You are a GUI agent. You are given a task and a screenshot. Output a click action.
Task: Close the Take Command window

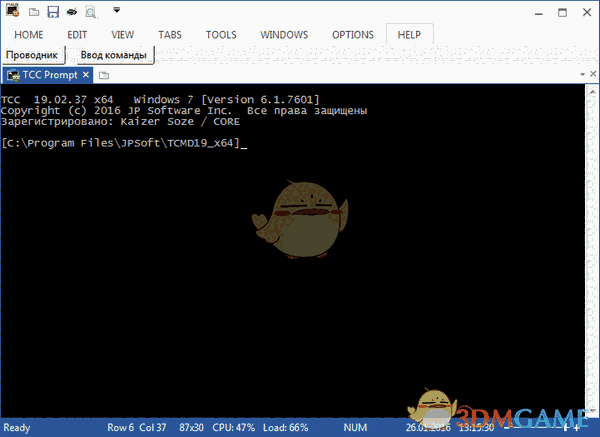[587, 12]
